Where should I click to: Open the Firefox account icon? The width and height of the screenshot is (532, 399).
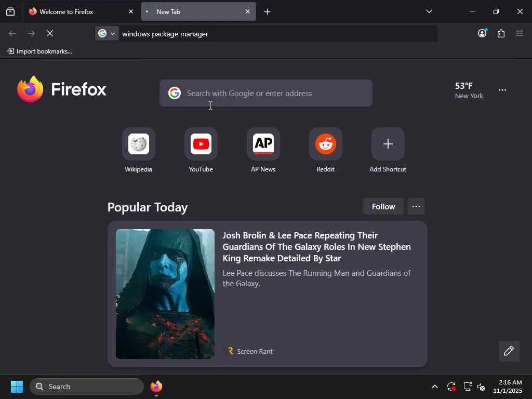pos(482,33)
